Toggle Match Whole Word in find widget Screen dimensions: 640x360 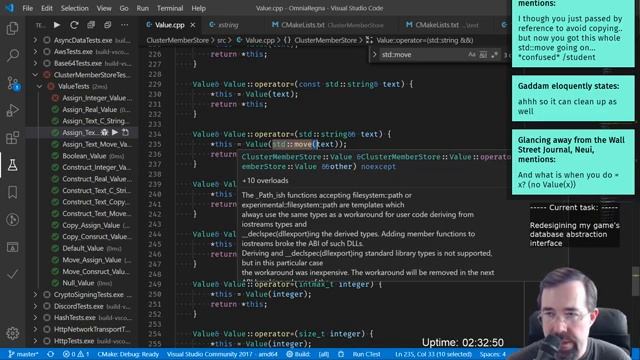[x=483, y=55]
